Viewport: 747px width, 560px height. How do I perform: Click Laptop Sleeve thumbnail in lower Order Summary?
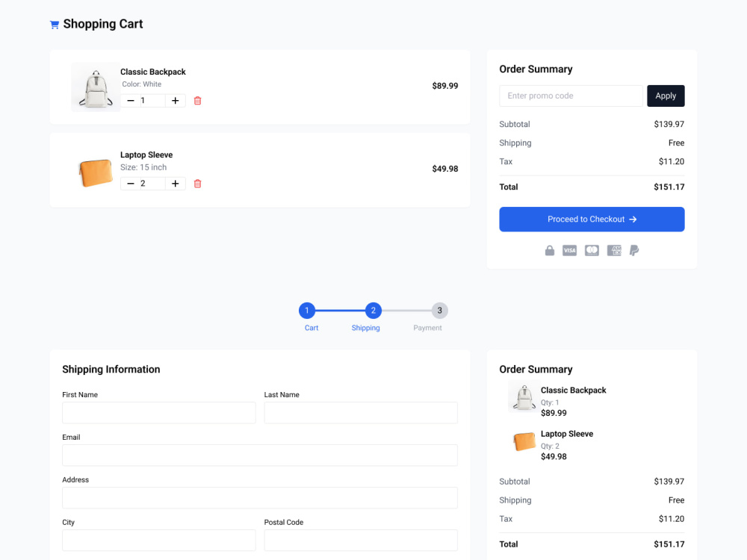[524, 441]
